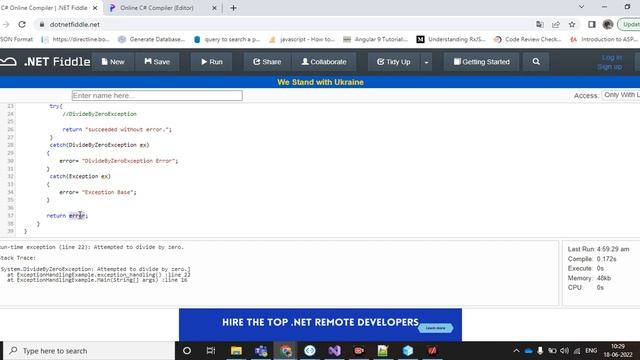Open Chrome from the taskbar
The height and width of the screenshot is (360, 640).
285,351
